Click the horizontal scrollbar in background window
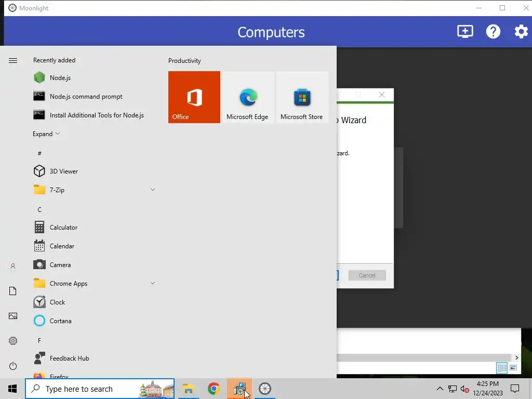The image size is (532, 399). tap(424, 357)
